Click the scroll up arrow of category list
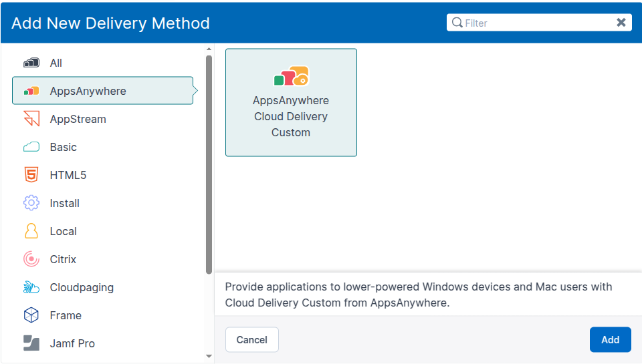The height and width of the screenshot is (364, 642). click(209, 49)
